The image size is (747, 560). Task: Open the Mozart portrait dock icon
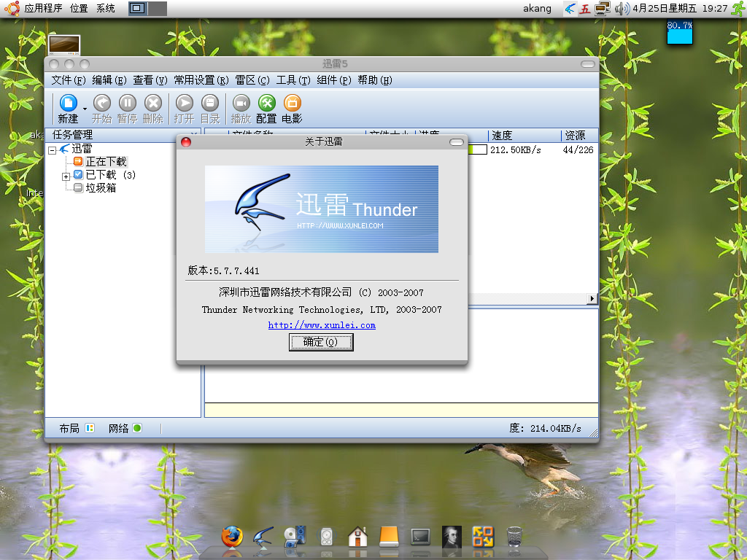(452, 537)
